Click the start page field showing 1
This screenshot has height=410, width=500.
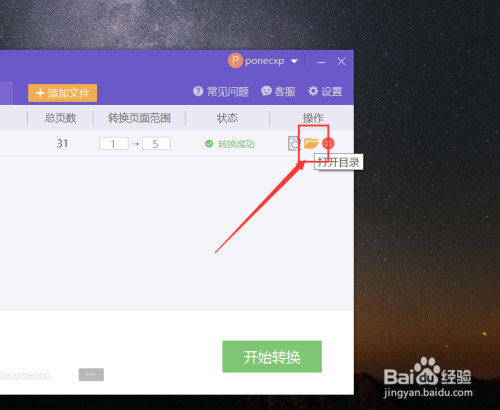coord(114,144)
